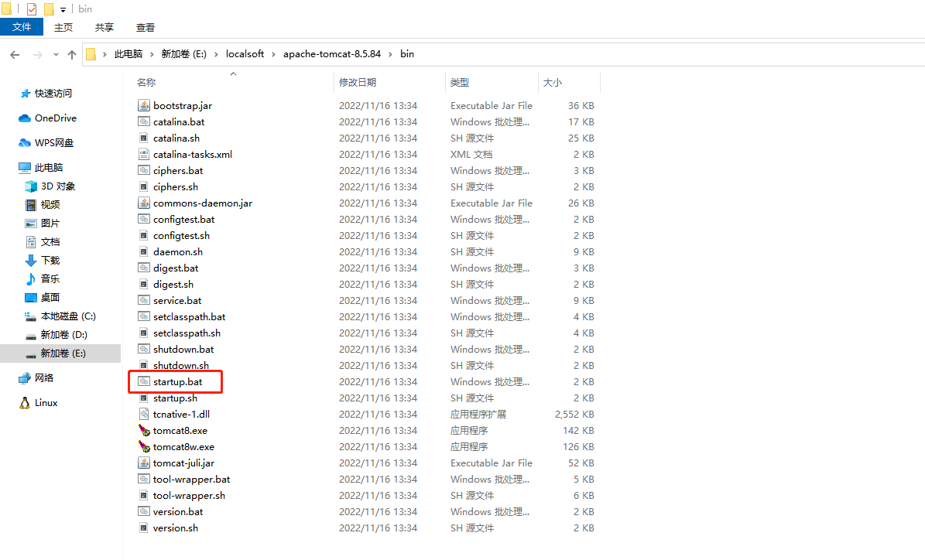Switch to the 查看 ribbon tab

click(145, 27)
